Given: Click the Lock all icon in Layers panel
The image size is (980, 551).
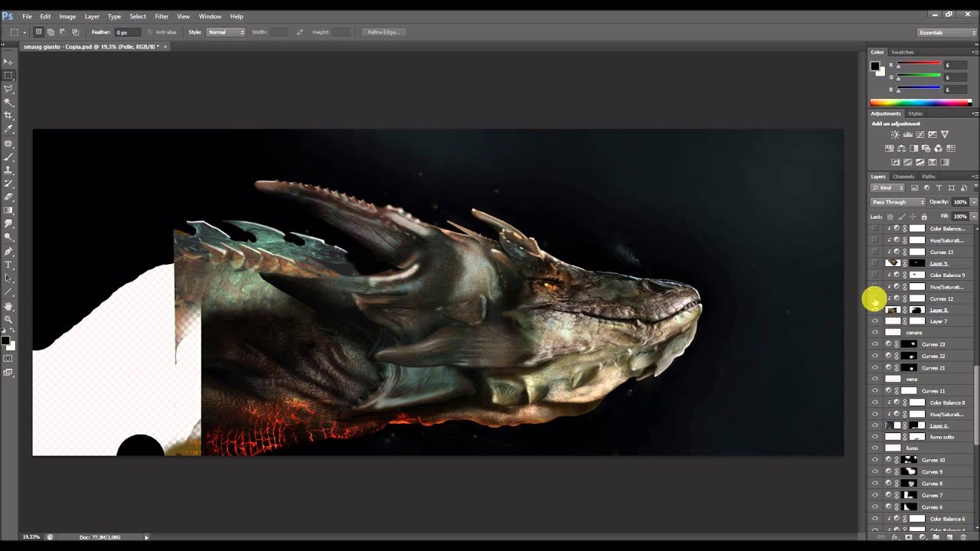Looking at the screenshot, I should (924, 217).
